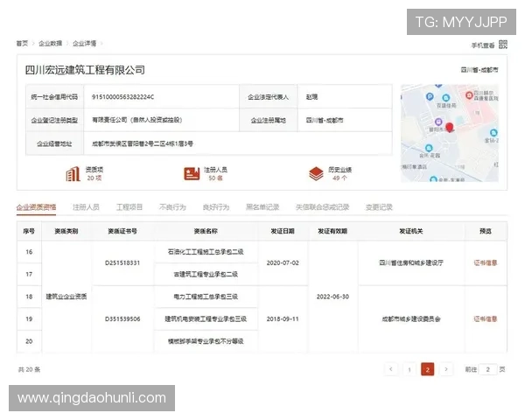The image size is (525, 420).
Task: Select certificate number D351539506 cell
Action: pos(122,318)
